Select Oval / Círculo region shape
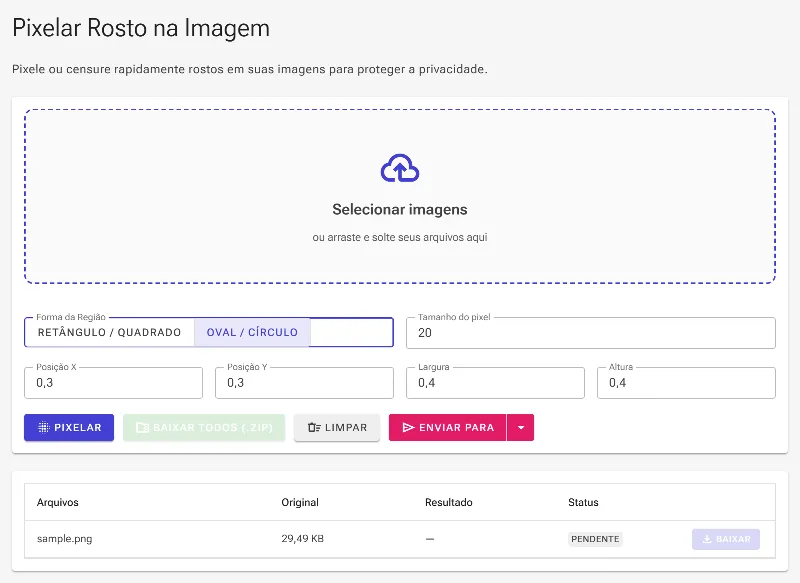This screenshot has height=583, width=800. 252,333
